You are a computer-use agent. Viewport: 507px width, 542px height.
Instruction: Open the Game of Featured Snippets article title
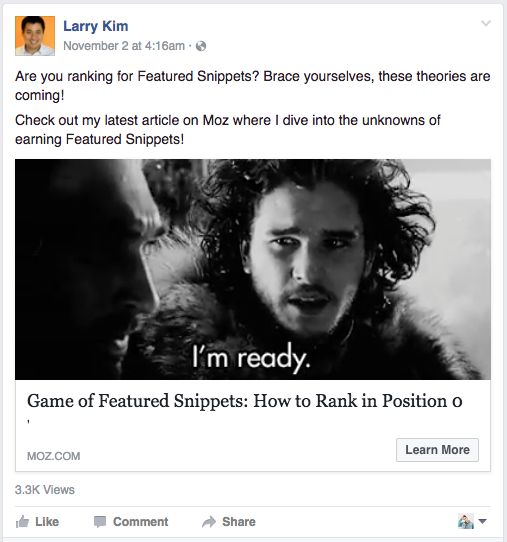pyautogui.click(x=245, y=401)
